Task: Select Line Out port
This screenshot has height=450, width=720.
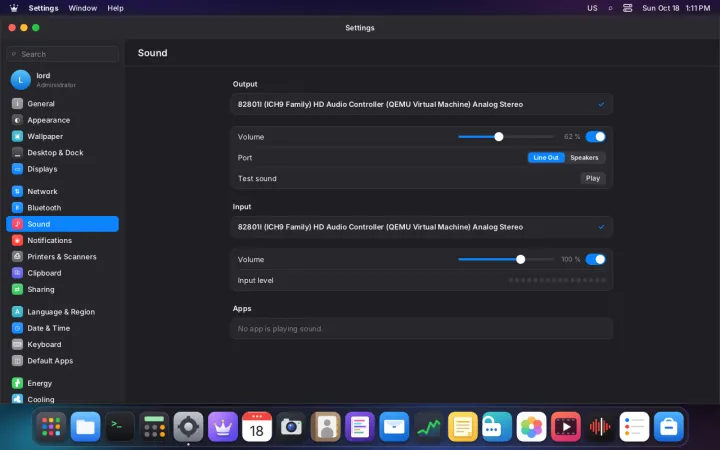Action: coord(546,158)
